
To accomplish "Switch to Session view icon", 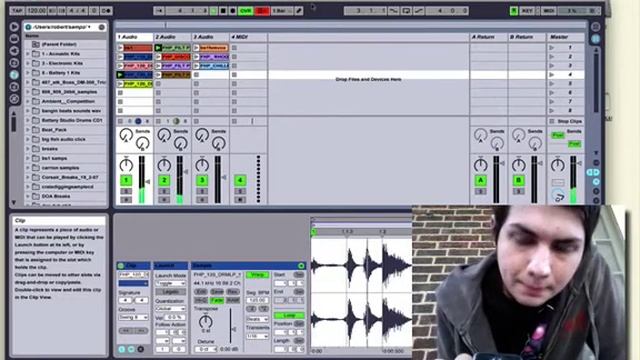I will [596, 39].
